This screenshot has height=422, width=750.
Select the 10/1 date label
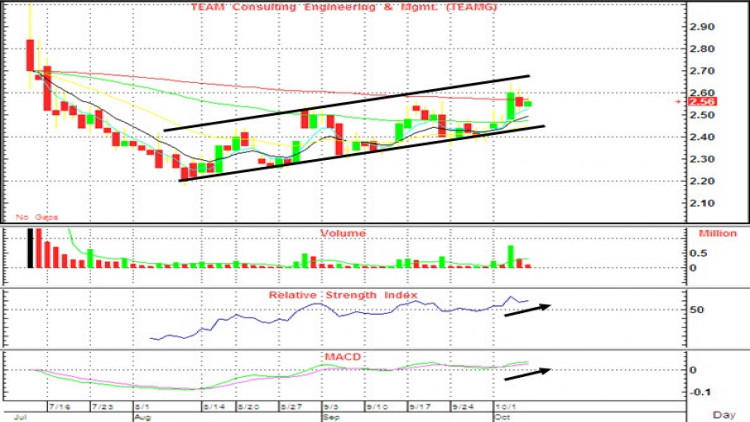(507, 407)
